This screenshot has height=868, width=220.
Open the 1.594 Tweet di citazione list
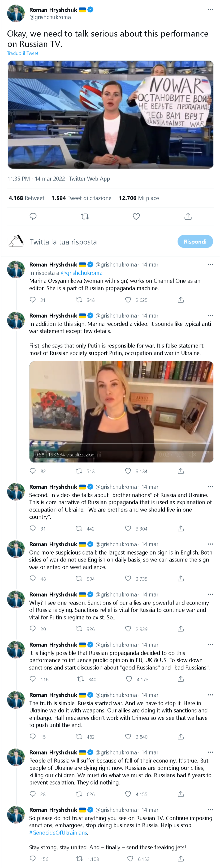81,198
